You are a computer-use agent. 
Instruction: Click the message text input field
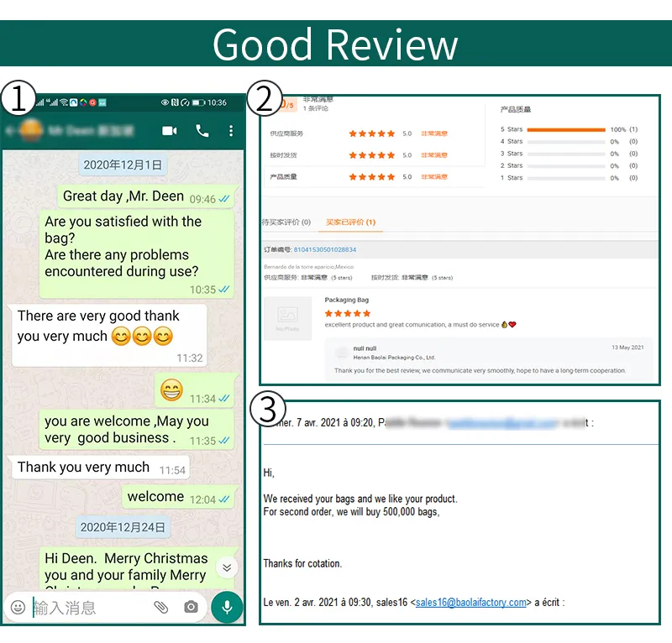pyautogui.click(x=88, y=607)
